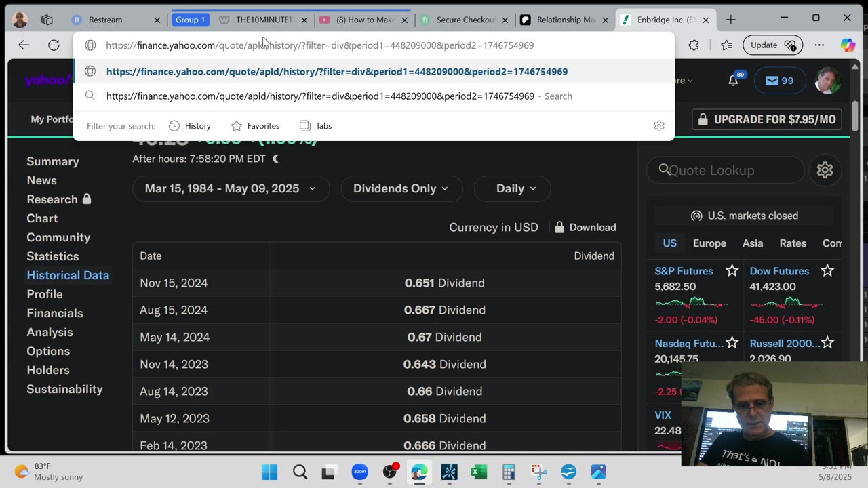Open Sustainability in the sidebar
868x488 pixels.
64,389
